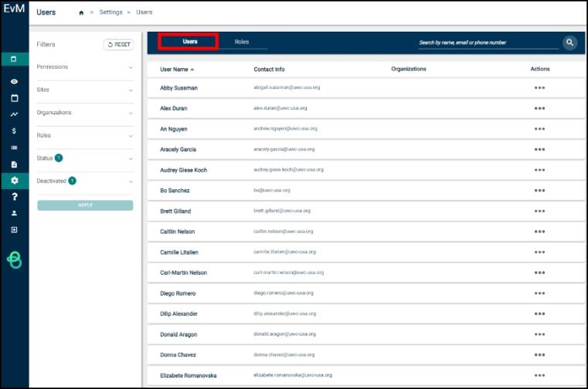
Task: Open actions menu for Brett Gilland
Action: pyautogui.click(x=539, y=211)
